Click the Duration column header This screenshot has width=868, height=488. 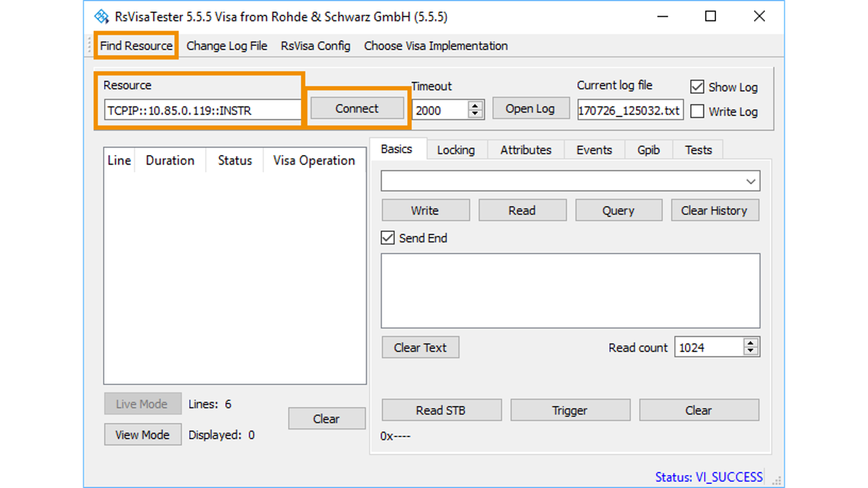point(170,161)
